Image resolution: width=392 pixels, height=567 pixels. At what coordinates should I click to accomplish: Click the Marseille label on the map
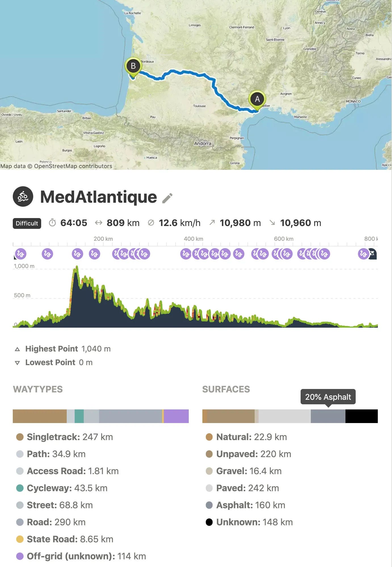300,117
